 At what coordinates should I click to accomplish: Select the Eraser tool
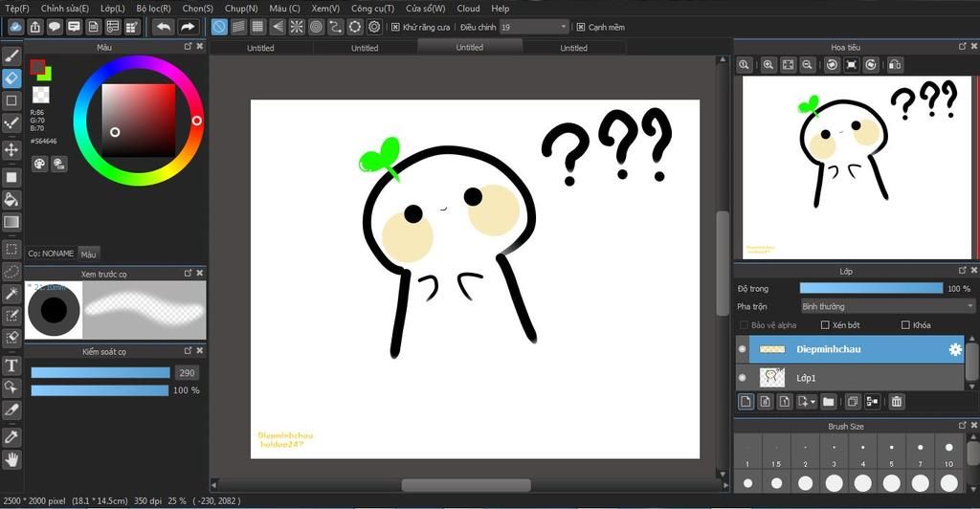click(x=11, y=78)
